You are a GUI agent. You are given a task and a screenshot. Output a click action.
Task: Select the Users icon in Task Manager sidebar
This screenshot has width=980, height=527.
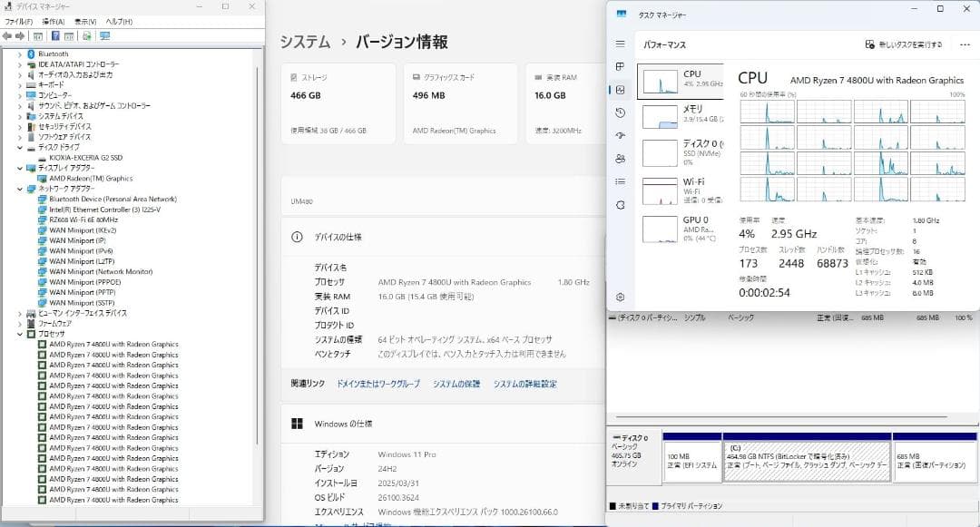pyautogui.click(x=620, y=159)
